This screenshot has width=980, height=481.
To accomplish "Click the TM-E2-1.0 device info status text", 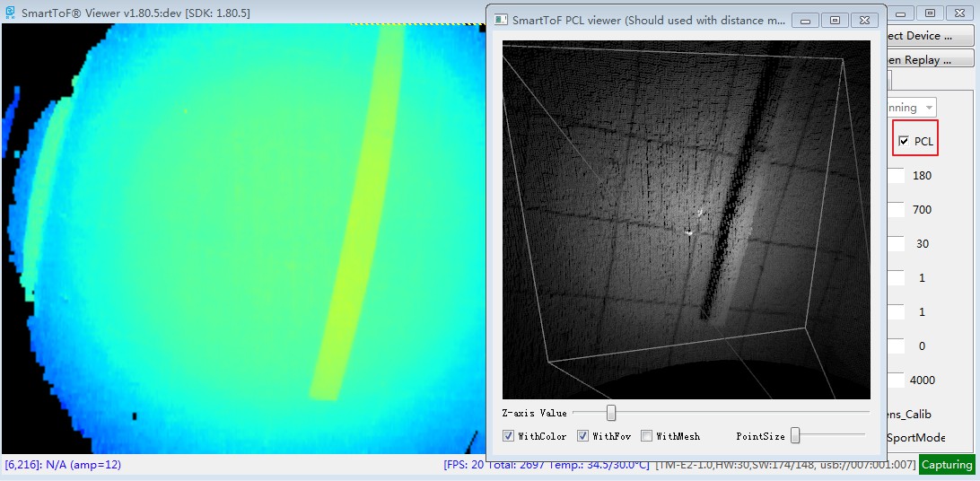I will point(784,465).
